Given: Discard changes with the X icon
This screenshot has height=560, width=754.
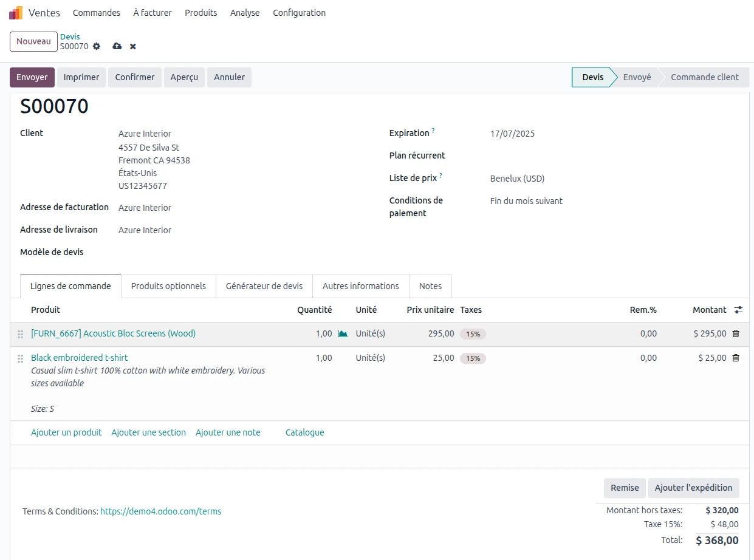Looking at the screenshot, I should [x=133, y=46].
